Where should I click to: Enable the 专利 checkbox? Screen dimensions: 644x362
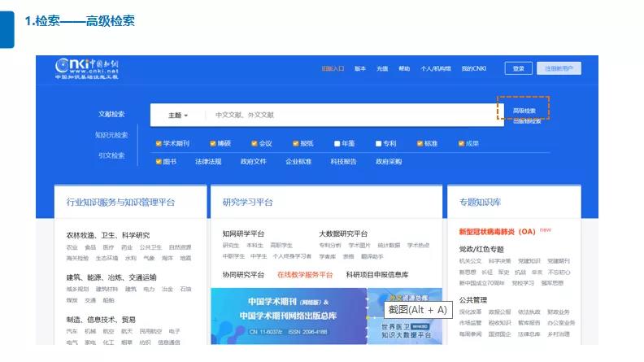378,143
